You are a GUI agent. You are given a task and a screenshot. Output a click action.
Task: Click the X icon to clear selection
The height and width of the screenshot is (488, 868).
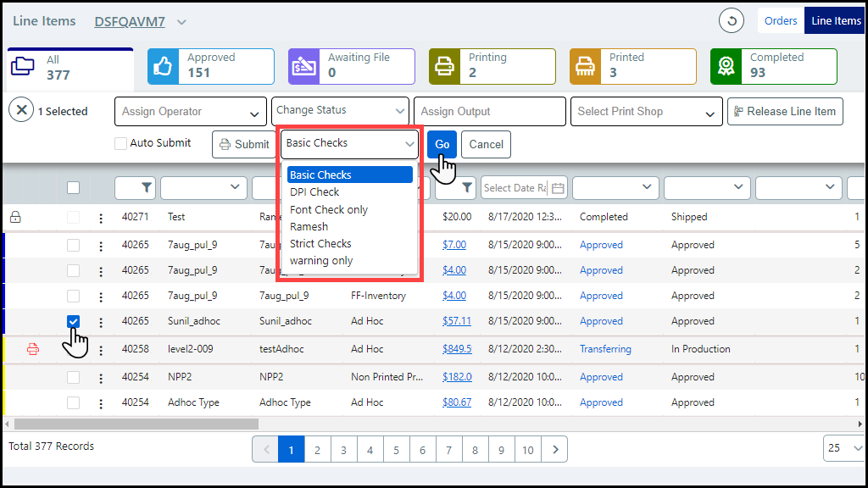point(21,110)
